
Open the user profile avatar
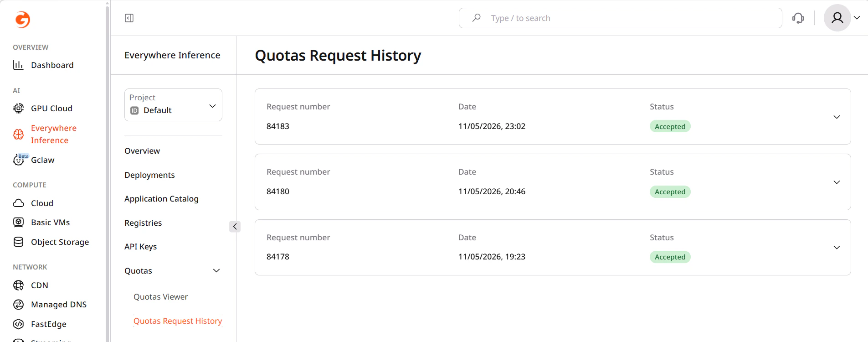[837, 18]
